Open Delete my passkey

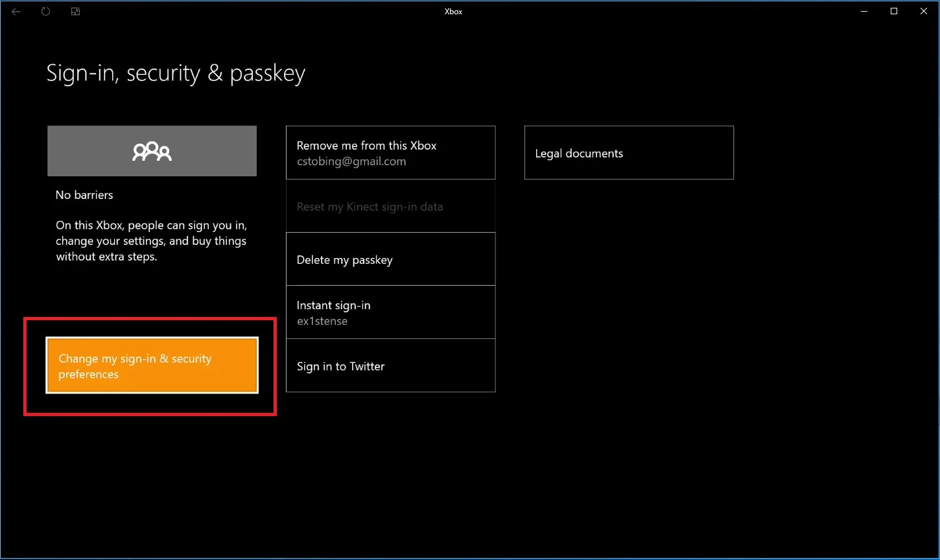tap(390, 259)
